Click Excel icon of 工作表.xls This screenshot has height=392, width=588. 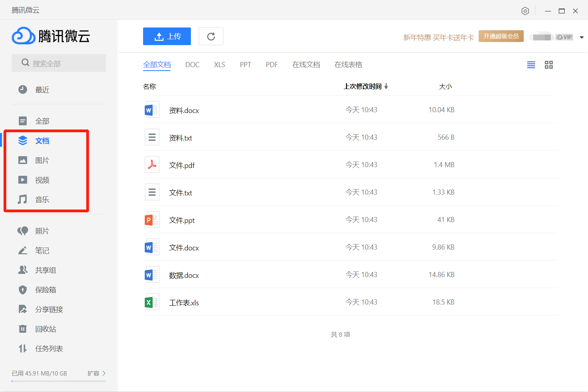[x=152, y=302]
